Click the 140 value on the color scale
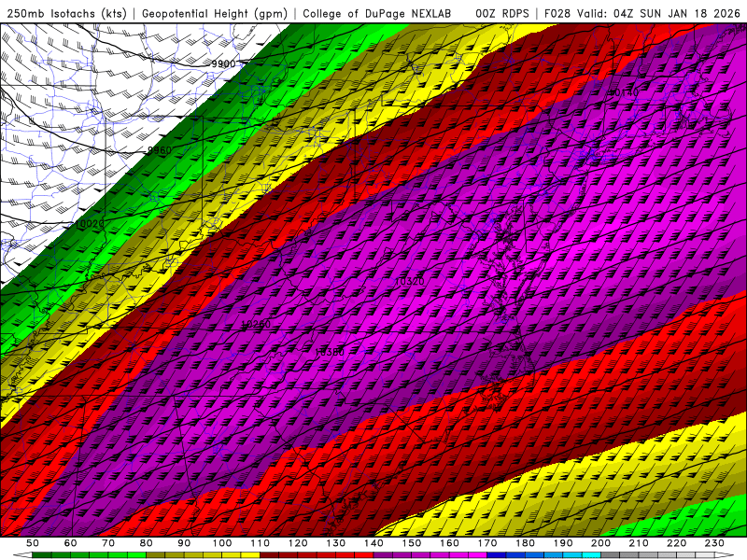The width and height of the screenshot is (747, 560). (374, 543)
